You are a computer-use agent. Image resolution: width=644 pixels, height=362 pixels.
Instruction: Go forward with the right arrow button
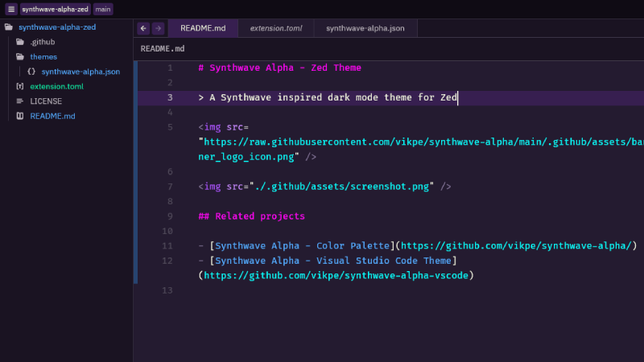158,28
